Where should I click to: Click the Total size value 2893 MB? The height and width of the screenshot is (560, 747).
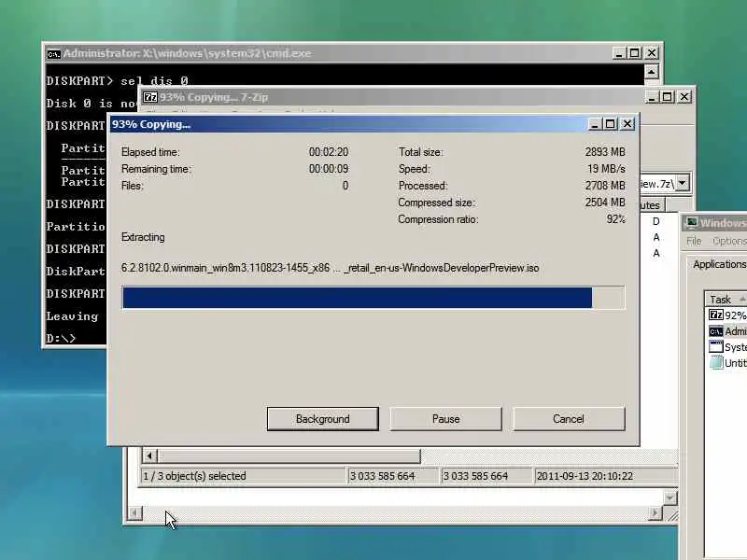605,152
